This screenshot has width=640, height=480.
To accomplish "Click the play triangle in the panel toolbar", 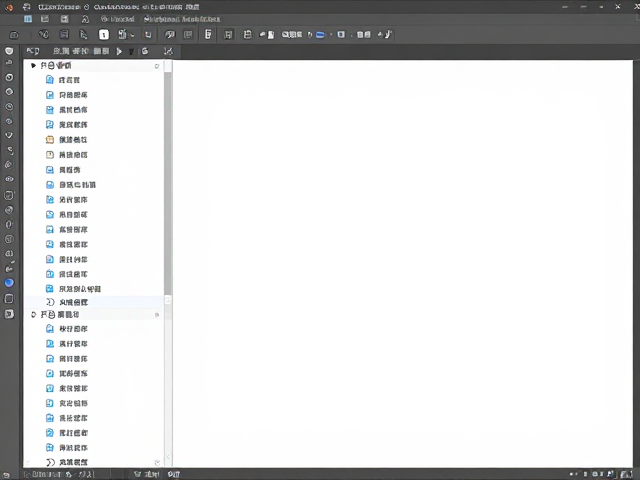I will tap(119, 51).
